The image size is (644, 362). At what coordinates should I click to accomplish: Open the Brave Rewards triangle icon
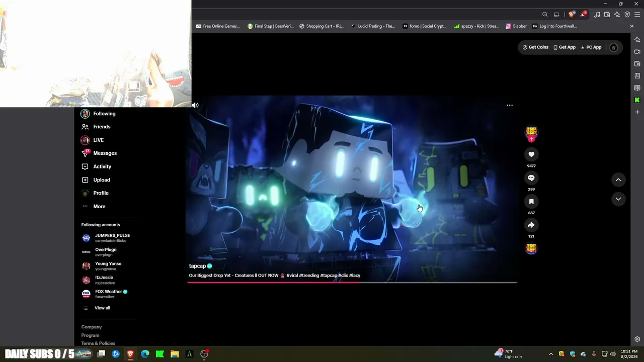coord(583,14)
